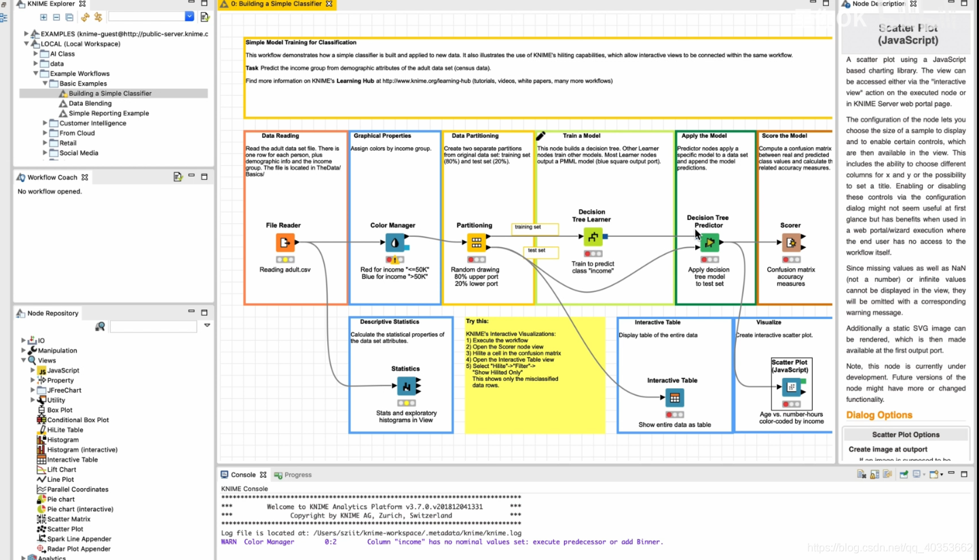Expand the data folder arrow

coord(36,64)
